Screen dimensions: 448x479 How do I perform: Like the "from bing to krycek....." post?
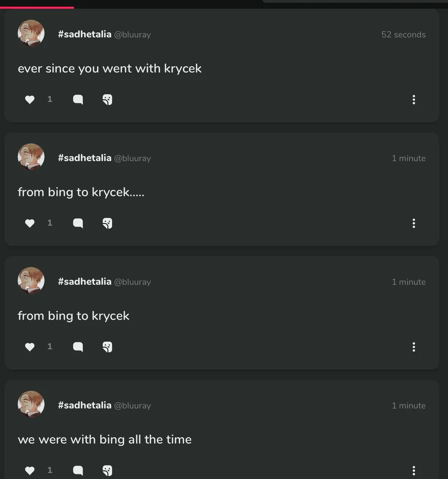pyautogui.click(x=30, y=223)
